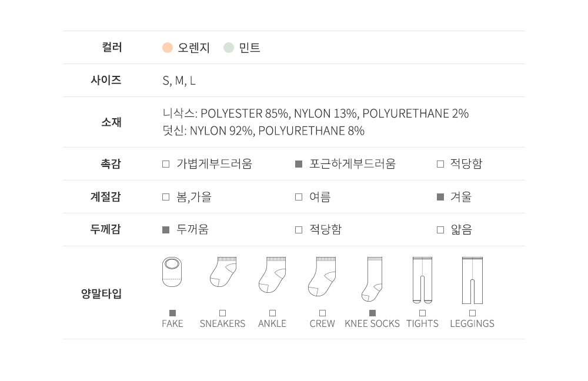Viewport: 588px width, 381px height.
Task: Click the tights illustration
Action: tap(422, 280)
